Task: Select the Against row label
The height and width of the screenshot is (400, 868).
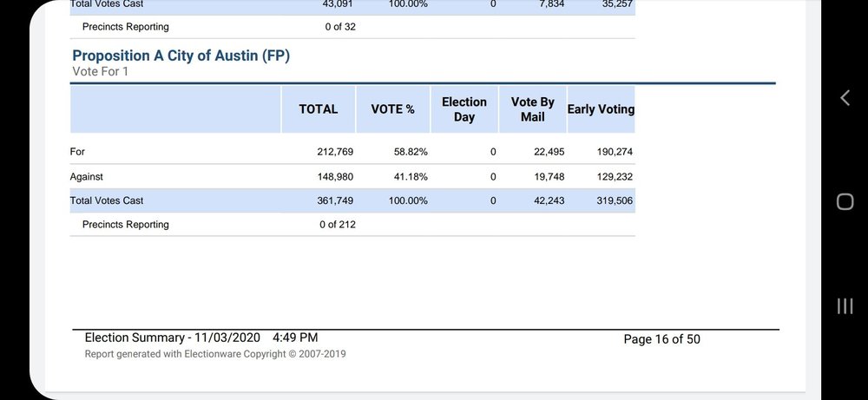Action: (x=86, y=176)
